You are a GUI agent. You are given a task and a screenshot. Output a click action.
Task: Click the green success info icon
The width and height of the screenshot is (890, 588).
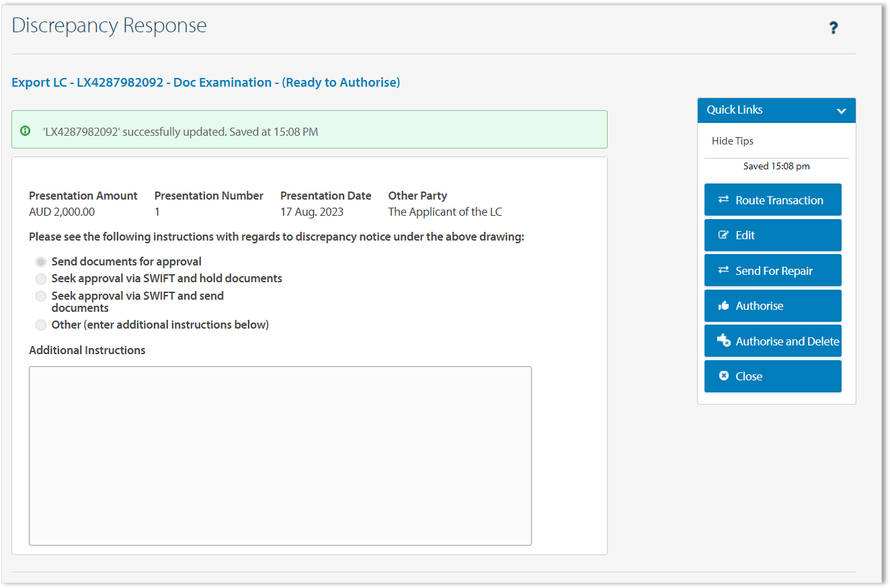[26, 130]
